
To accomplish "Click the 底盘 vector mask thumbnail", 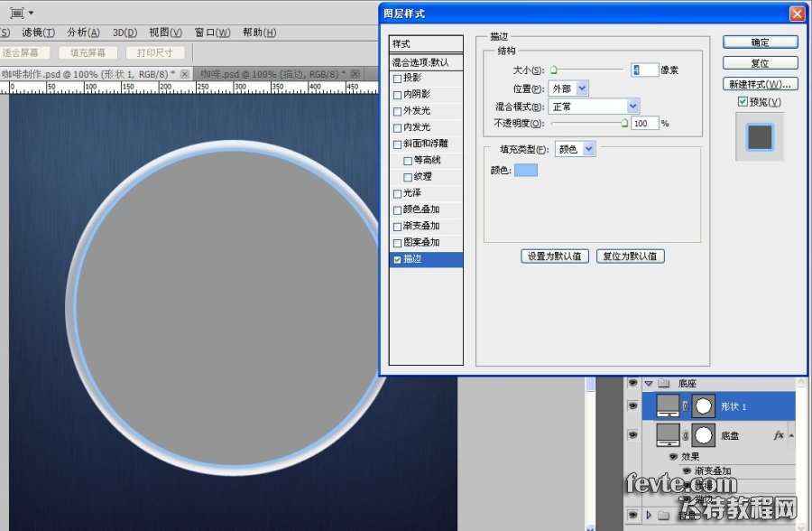I will pyautogui.click(x=703, y=435).
